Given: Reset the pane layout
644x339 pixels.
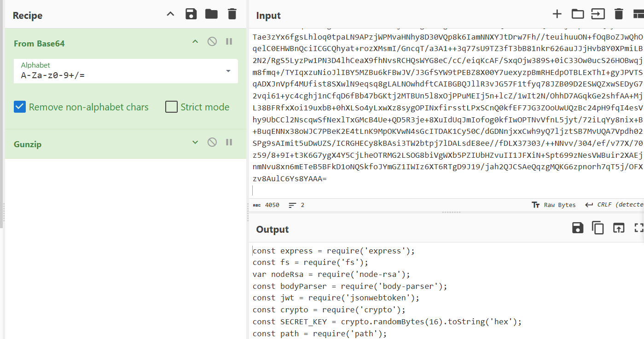Looking at the screenshot, I should [638, 14].
